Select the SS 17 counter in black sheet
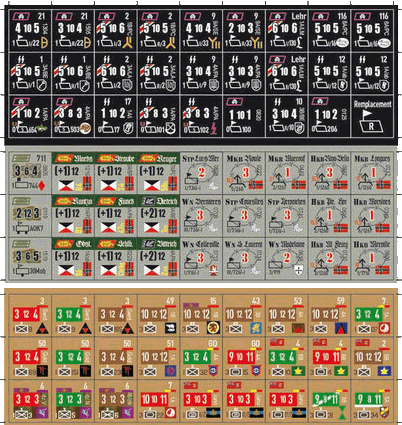Screen dimensions: 402x425 [116, 116]
